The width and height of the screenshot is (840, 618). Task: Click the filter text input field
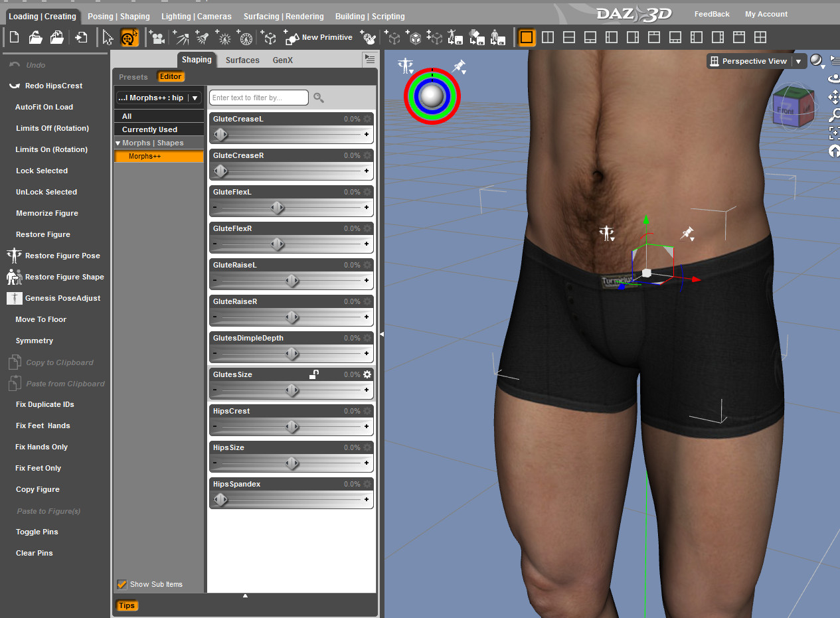[x=259, y=98]
